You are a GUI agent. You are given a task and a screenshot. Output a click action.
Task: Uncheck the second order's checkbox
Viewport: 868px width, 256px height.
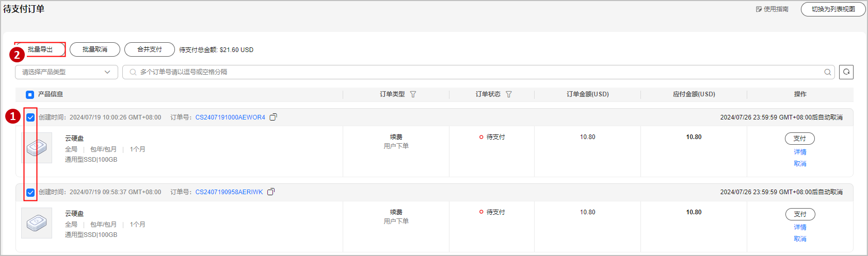point(30,192)
